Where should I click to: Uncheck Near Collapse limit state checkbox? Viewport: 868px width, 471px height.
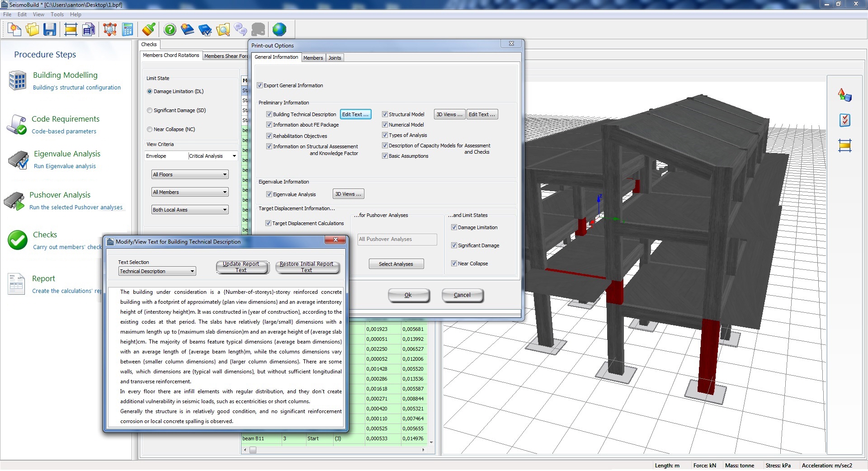coord(454,264)
